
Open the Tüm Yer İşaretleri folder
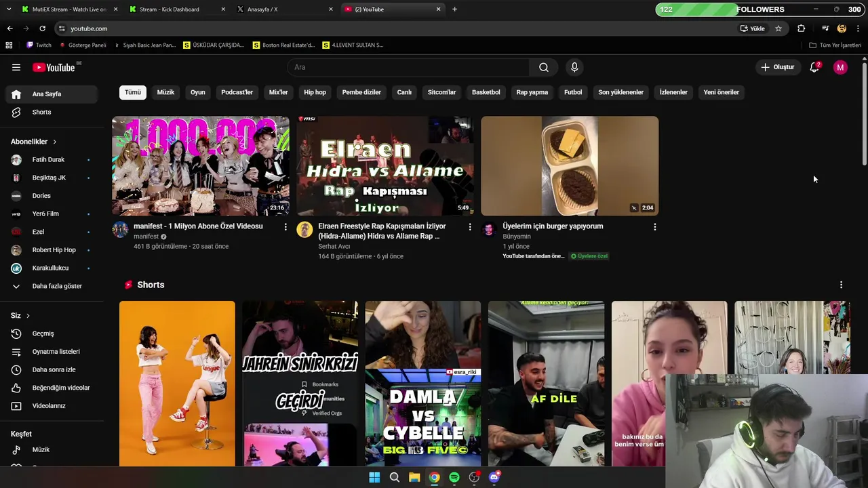(835, 45)
